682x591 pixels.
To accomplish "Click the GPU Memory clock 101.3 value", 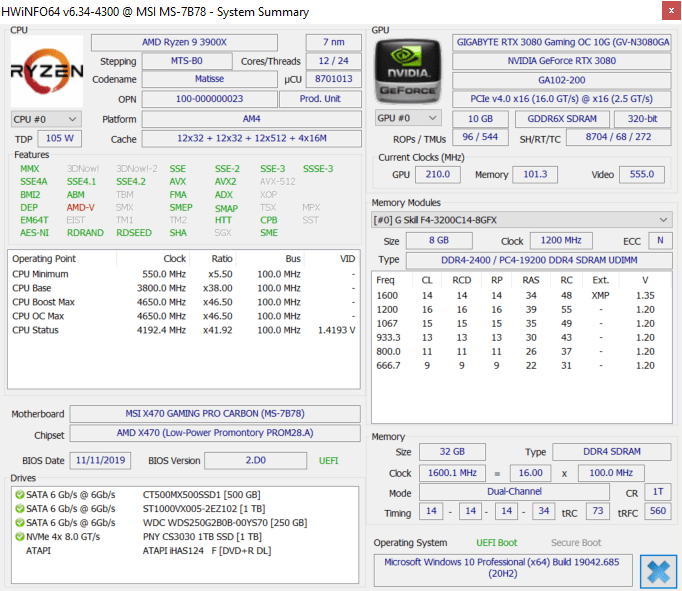I will click(535, 174).
